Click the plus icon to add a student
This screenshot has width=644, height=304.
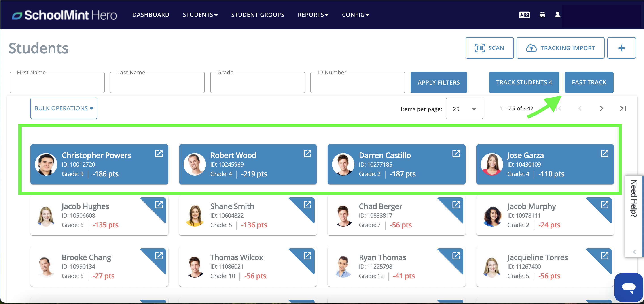point(621,48)
